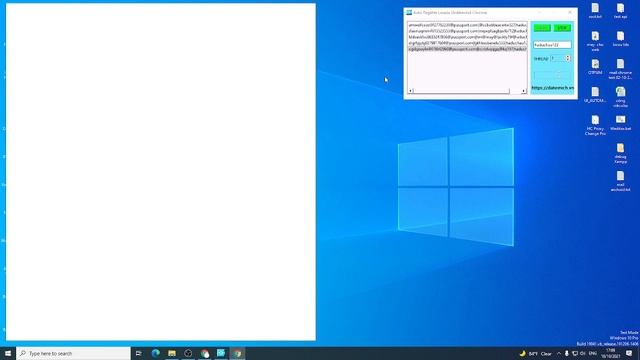Image resolution: width=640 pixels, height=360 pixels.
Task: Open the weather widget in the taskbar
Action: 535,353
